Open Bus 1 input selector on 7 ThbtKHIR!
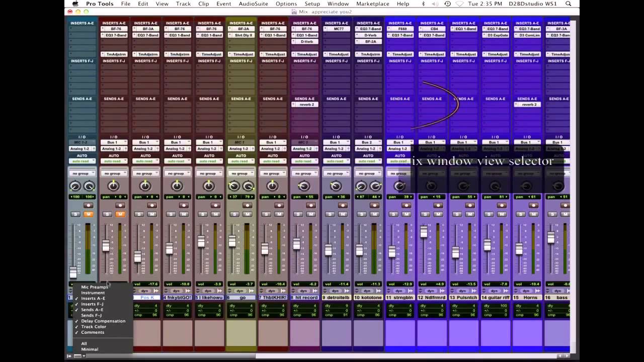The image size is (644, 362). click(272, 142)
